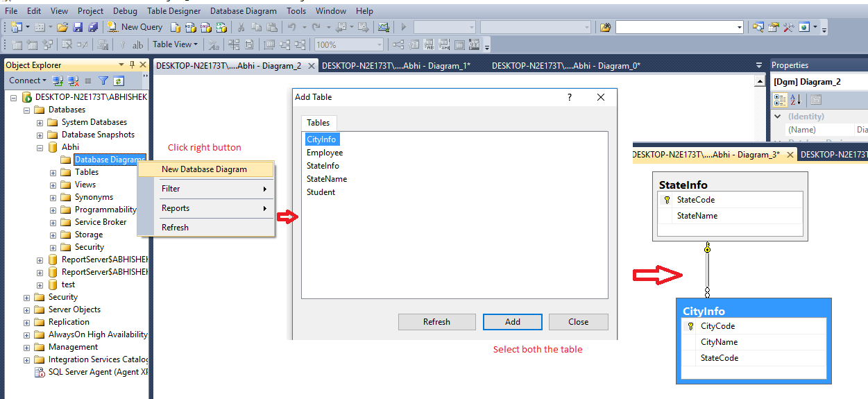Click the Categorized icon in Properties panel
This screenshot has height=399, width=868.
pos(781,99)
